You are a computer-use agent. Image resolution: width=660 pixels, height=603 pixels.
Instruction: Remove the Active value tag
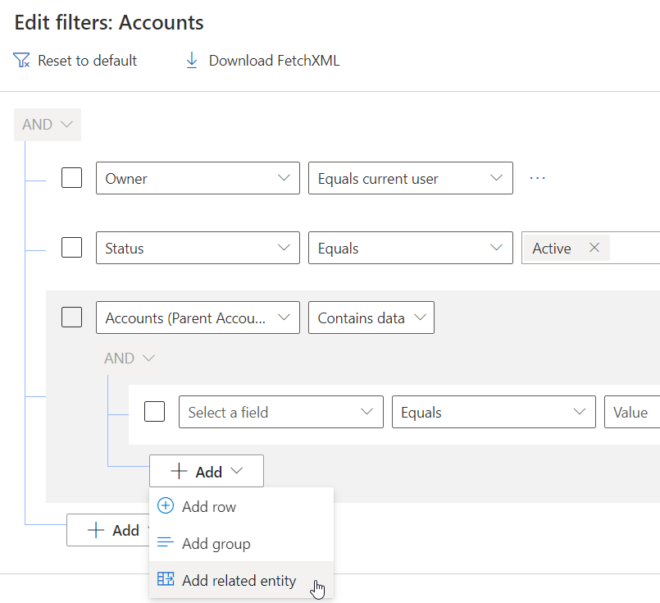coord(594,248)
